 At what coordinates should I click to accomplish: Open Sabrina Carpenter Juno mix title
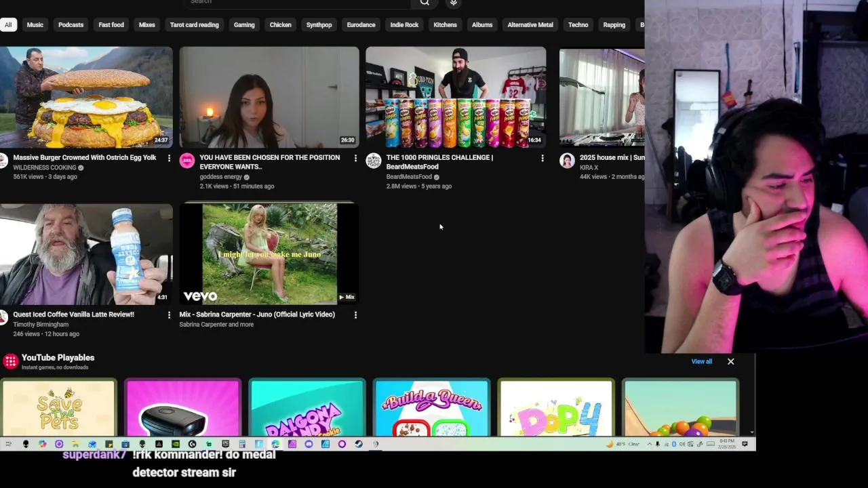(x=257, y=314)
